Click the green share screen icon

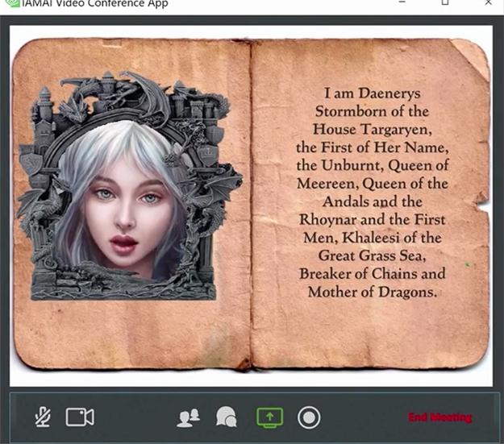point(270,417)
